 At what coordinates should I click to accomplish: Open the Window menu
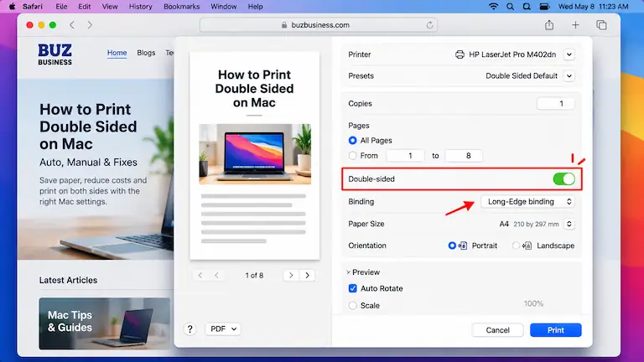pyautogui.click(x=224, y=7)
